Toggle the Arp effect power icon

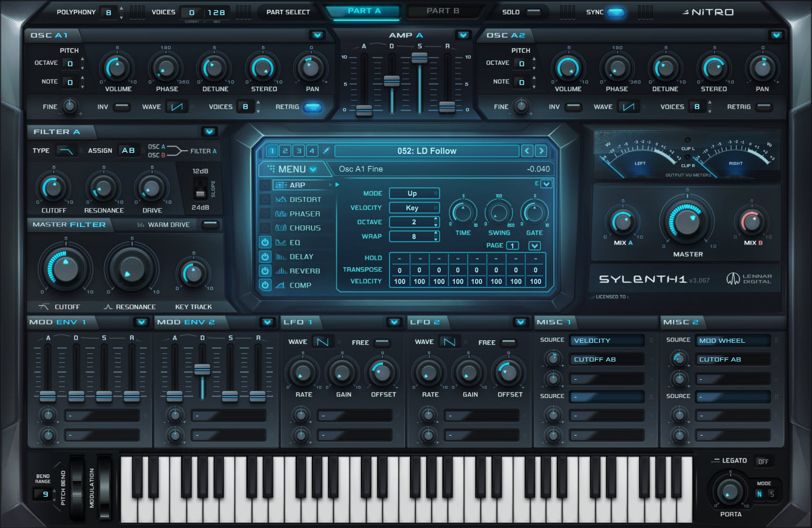tap(265, 185)
